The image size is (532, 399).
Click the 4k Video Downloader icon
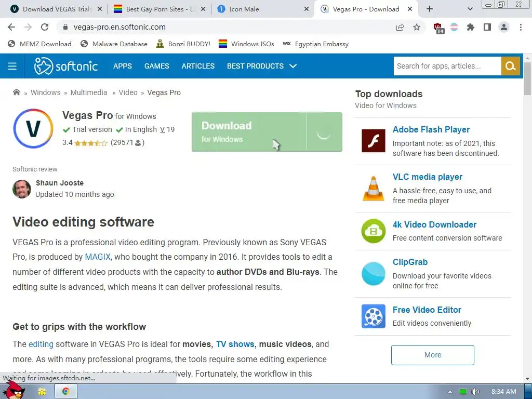pyautogui.click(x=373, y=231)
